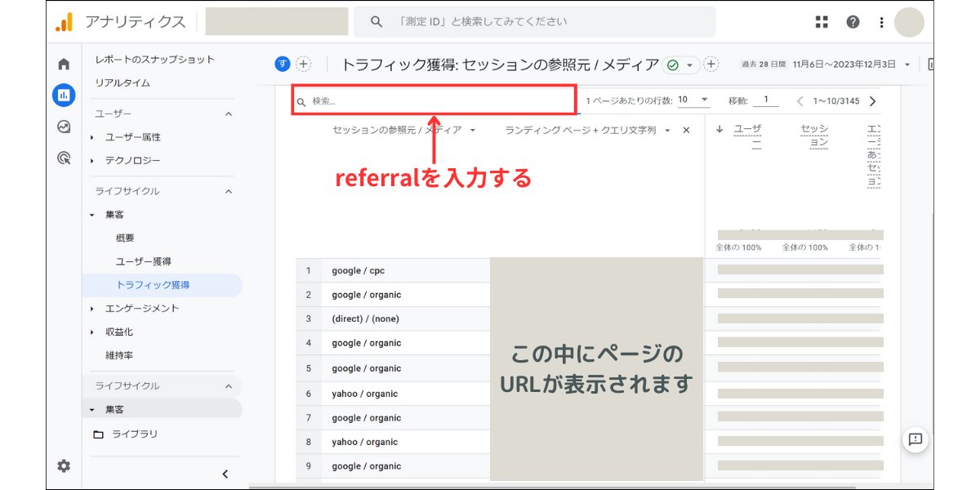Click the セッション column header
Viewport: 980px width, 490px height.
[814, 135]
